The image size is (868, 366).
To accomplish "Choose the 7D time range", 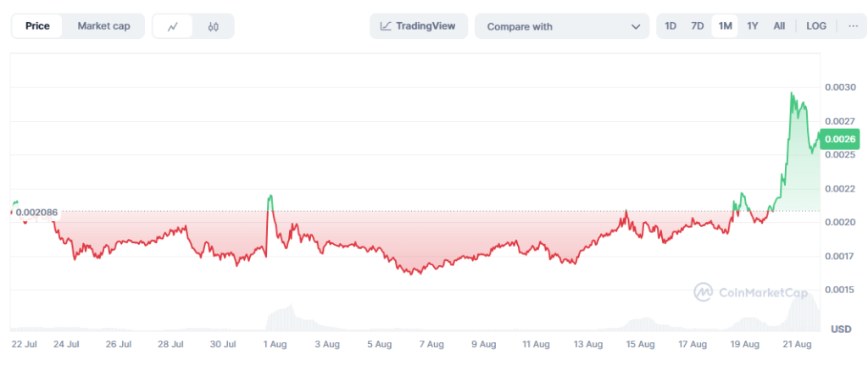I will [698, 26].
